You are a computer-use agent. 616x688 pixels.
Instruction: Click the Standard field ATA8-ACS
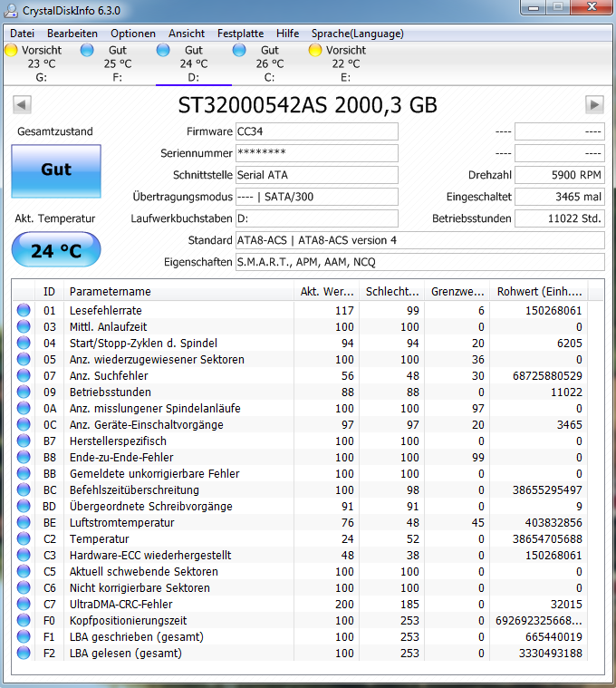[x=420, y=240]
